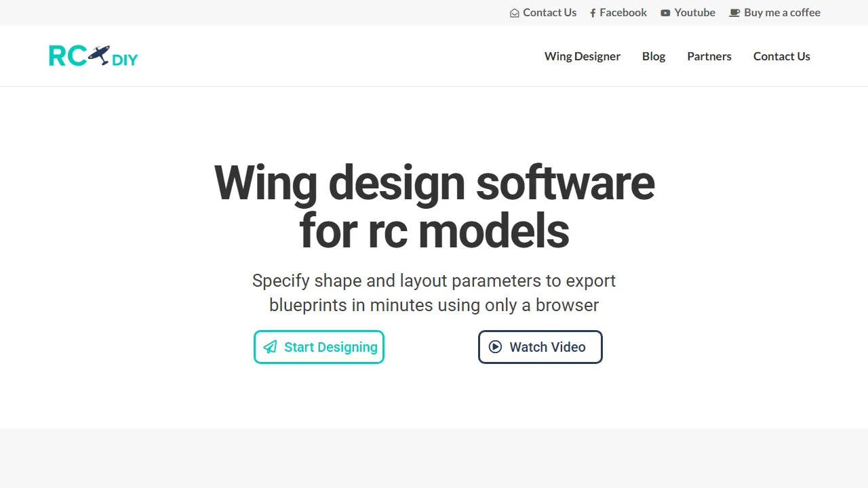Open the Wing Designer page from the navbar
The image size is (868, 488).
pyautogui.click(x=583, y=56)
